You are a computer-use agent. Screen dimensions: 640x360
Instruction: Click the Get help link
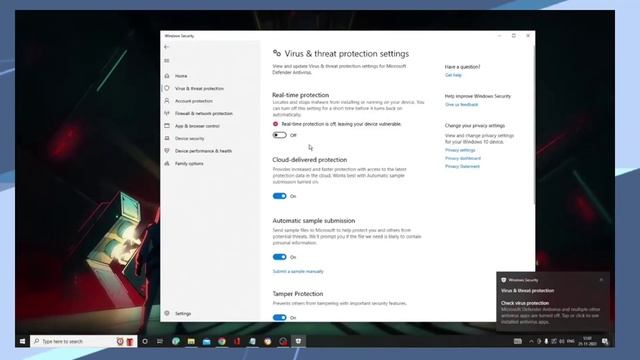(x=453, y=75)
